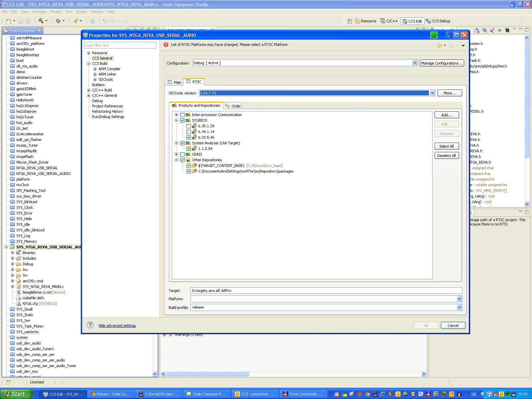The height and width of the screenshot is (399, 532).
Task: Check the SYS/BIOS 6.35.1.29 version checkbox
Action: (x=189, y=126)
